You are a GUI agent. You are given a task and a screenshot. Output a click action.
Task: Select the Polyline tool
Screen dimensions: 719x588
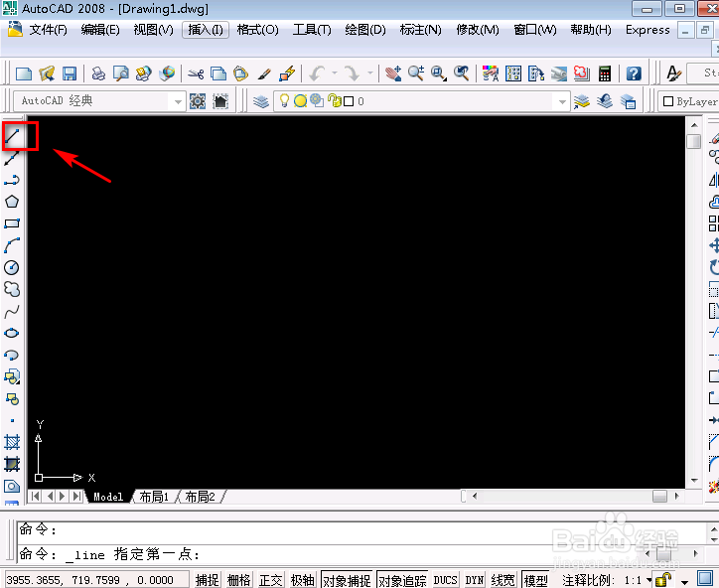[x=12, y=180]
